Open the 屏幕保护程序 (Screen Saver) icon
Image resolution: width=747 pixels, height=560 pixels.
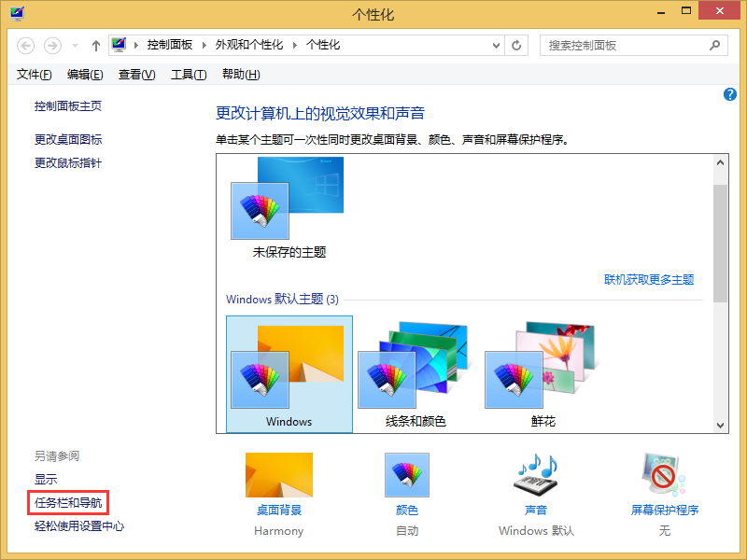[x=664, y=474]
